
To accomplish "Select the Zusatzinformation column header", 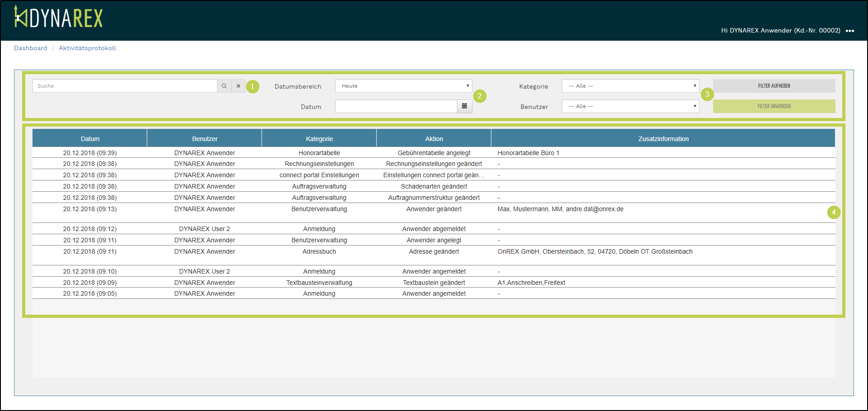I will (663, 139).
